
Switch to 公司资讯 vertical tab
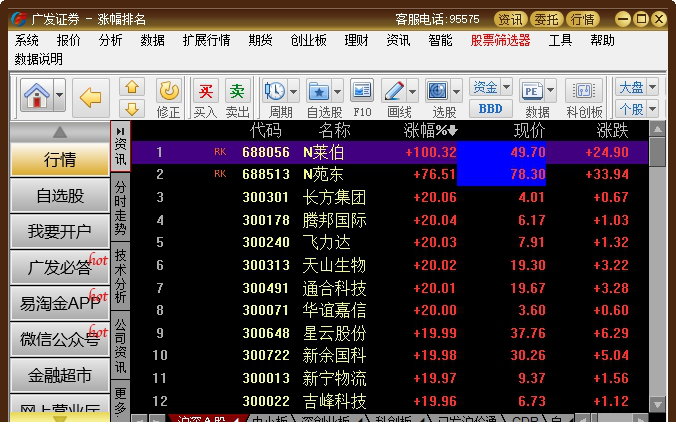[x=120, y=346]
